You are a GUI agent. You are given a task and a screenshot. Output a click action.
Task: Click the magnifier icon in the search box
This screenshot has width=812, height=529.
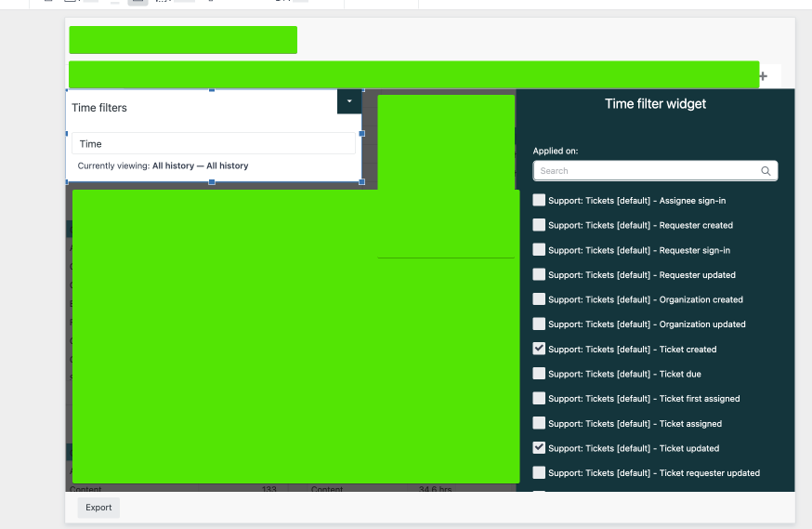tap(766, 171)
